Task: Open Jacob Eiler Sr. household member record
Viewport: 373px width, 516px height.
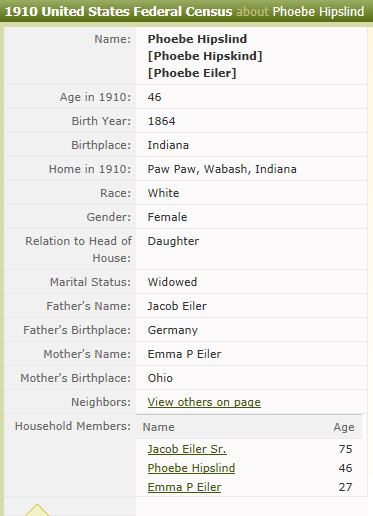Action: click(187, 449)
